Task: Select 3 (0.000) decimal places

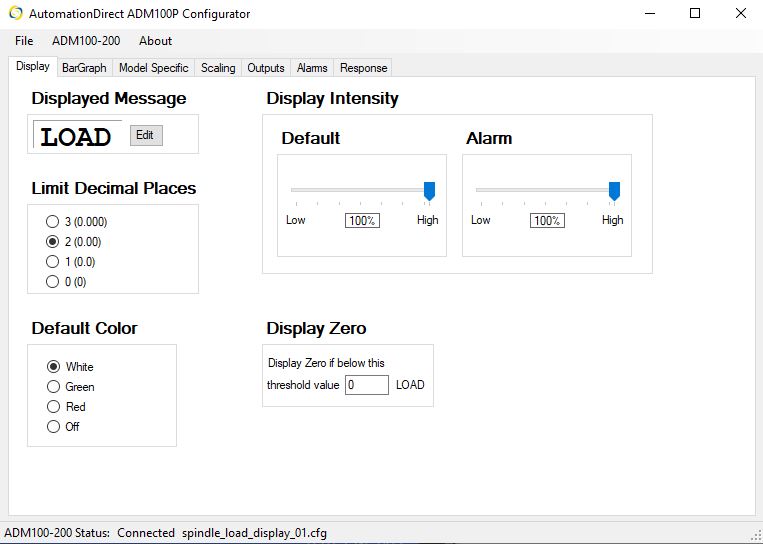Action: click(76, 222)
